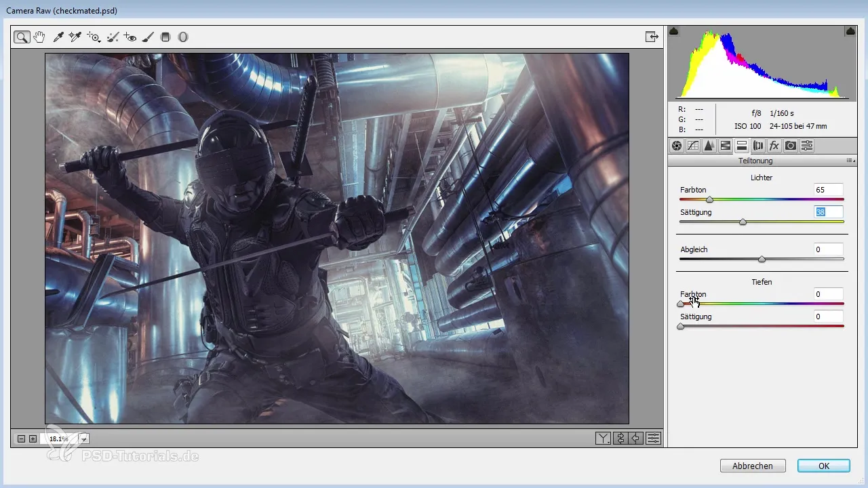Screen dimensions: 868x488
Task: Open the HSL / Grayscale panel tab
Action: click(x=726, y=146)
